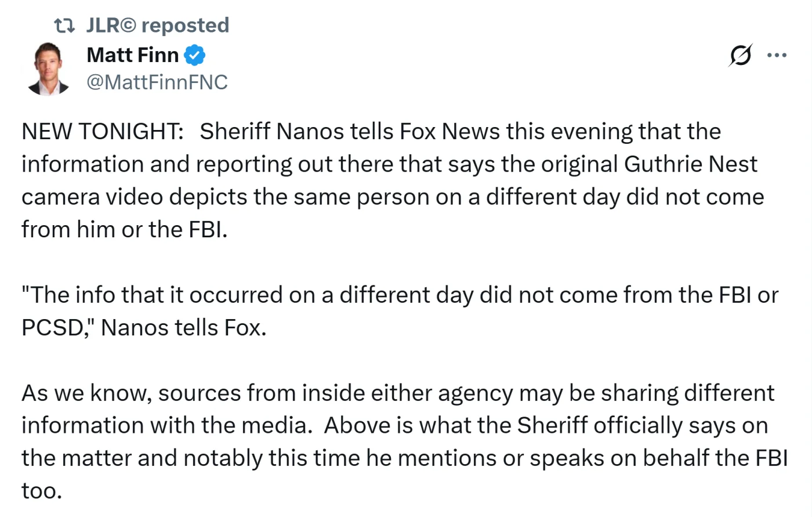Click the NEW TONIGHT: text

tap(102, 132)
